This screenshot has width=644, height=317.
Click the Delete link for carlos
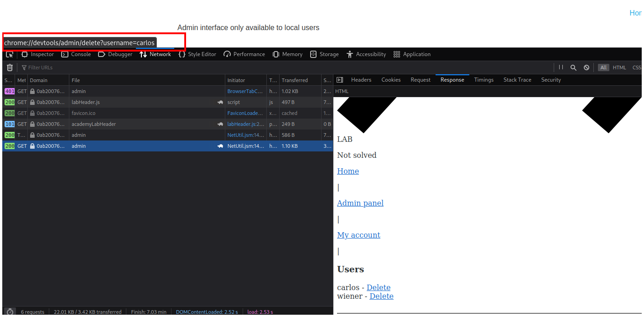pos(379,287)
